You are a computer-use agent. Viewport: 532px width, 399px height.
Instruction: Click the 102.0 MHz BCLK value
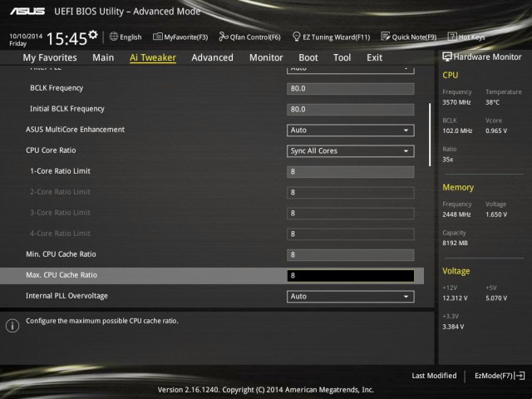click(457, 131)
